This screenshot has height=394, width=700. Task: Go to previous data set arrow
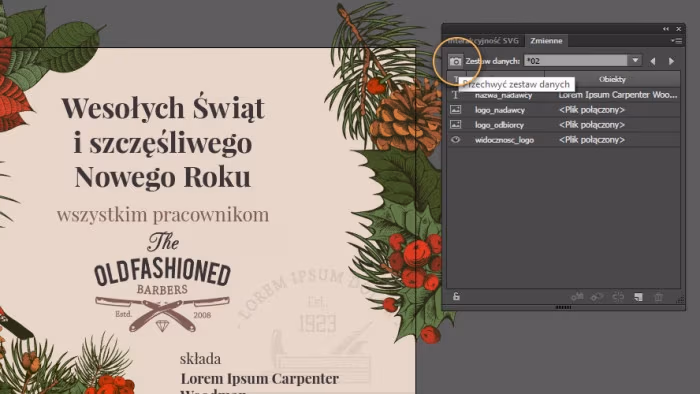pos(653,61)
